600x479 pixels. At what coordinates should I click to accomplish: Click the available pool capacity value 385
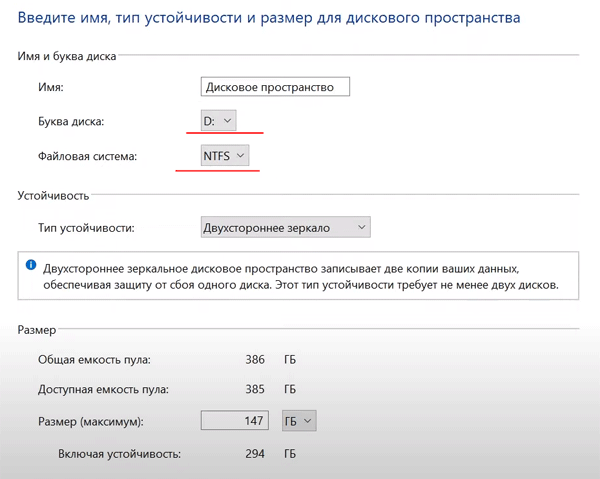255,389
